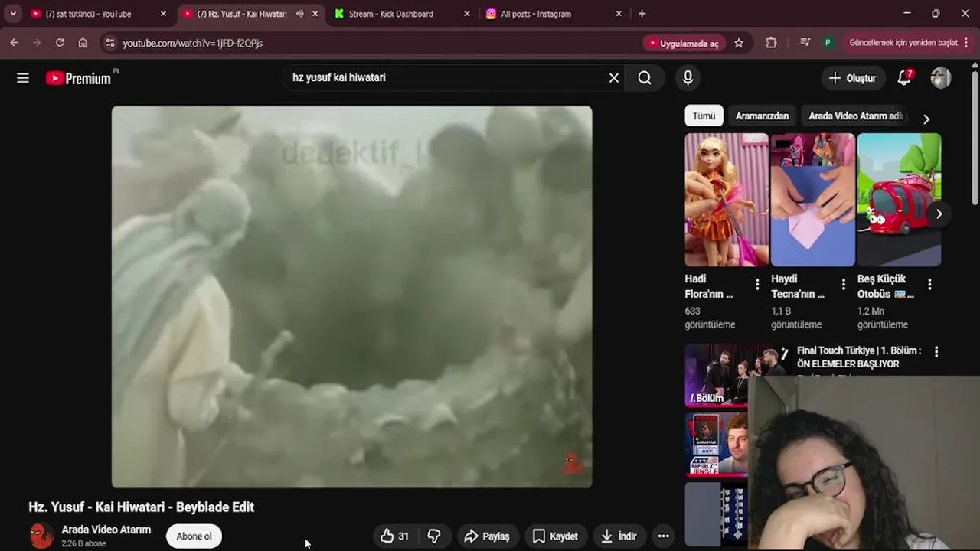Close the sat tütüncü YouTube tab
The width and height of the screenshot is (980, 551).
(163, 14)
